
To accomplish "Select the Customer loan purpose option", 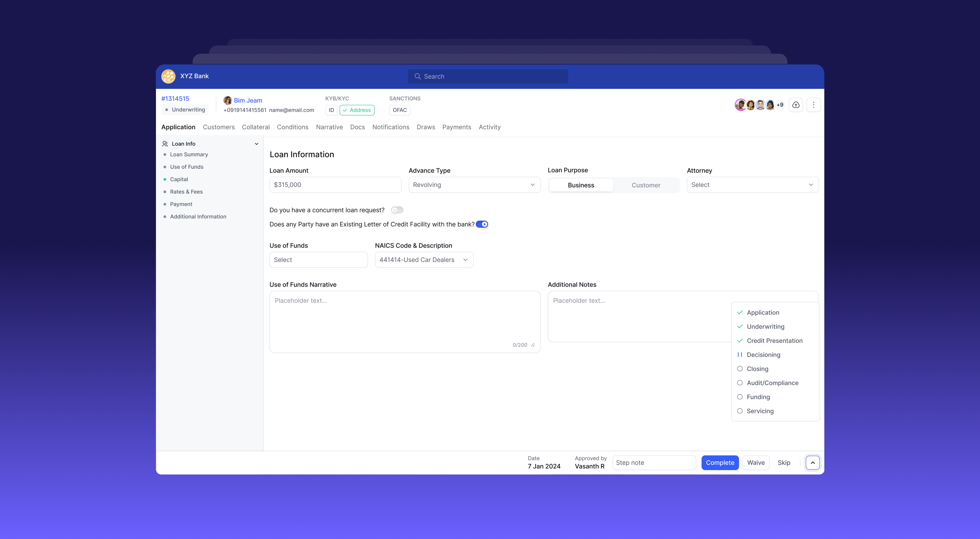I will [646, 185].
